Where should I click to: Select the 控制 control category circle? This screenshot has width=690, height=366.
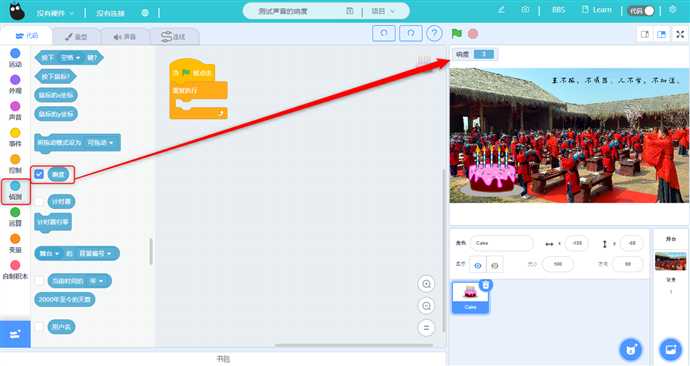click(15, 159)
